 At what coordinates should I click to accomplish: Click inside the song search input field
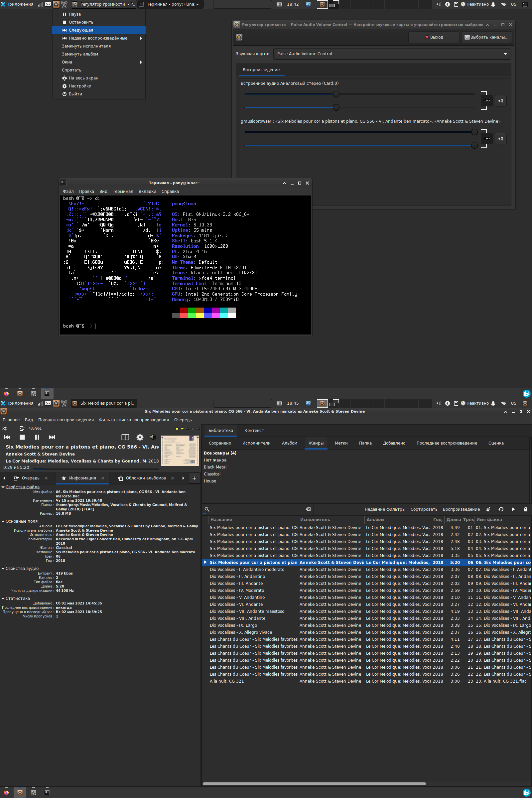[258, 509]
